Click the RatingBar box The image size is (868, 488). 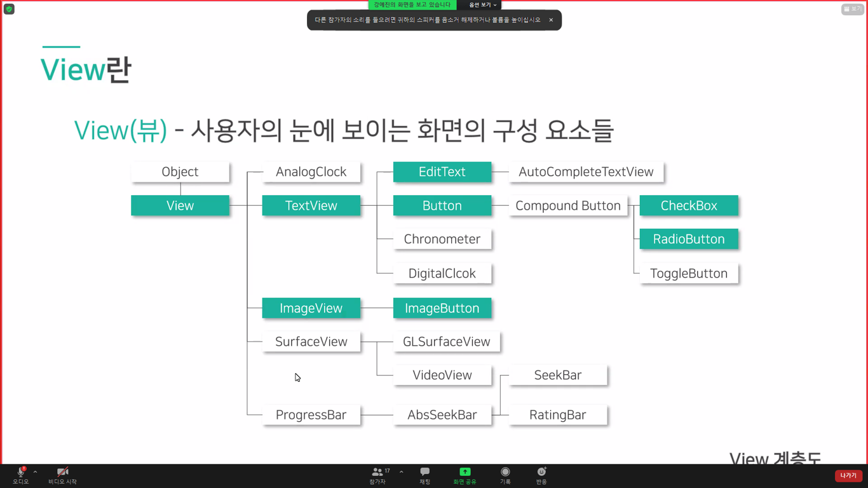click(558, 414)
